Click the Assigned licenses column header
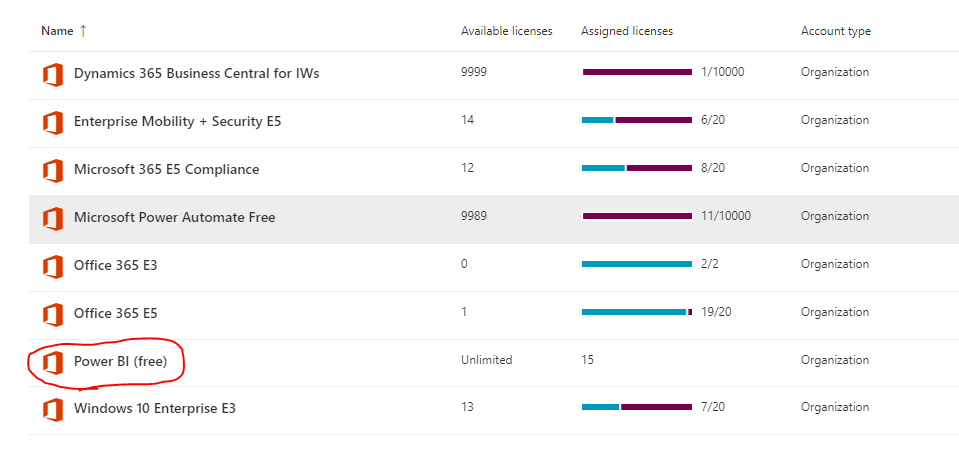The height and width of the screenshot is (474, 959). [x=627, y=31]
